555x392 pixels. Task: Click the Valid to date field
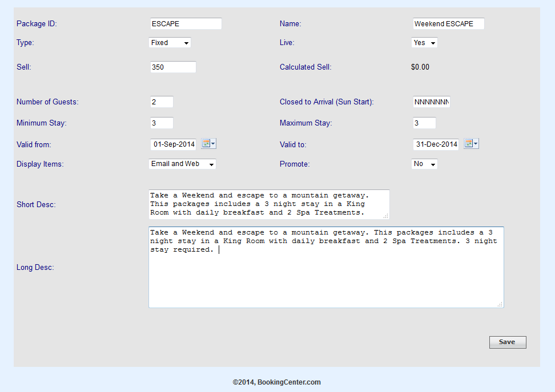click(x=436, y=144)
